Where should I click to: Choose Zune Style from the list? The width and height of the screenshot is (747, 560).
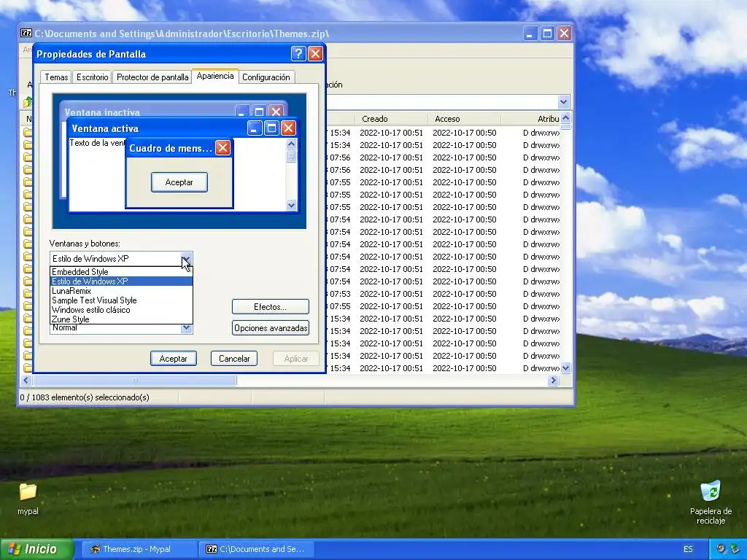121,319
